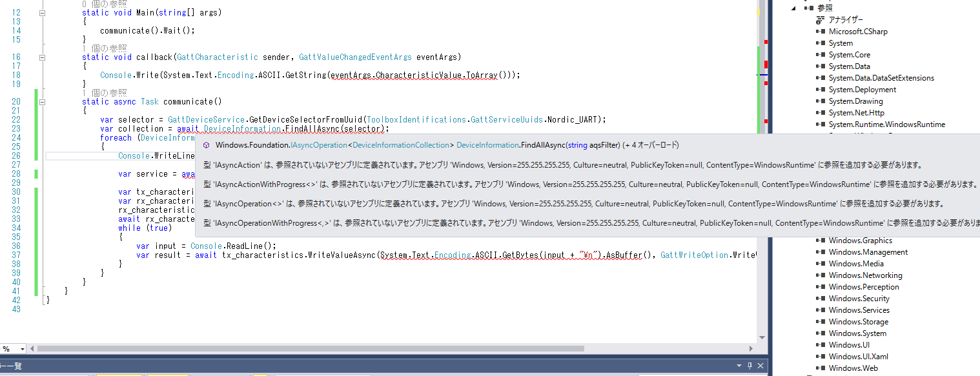Open the editor zoom percentage dropdown

pyautogui.click(x=23, y=349)
